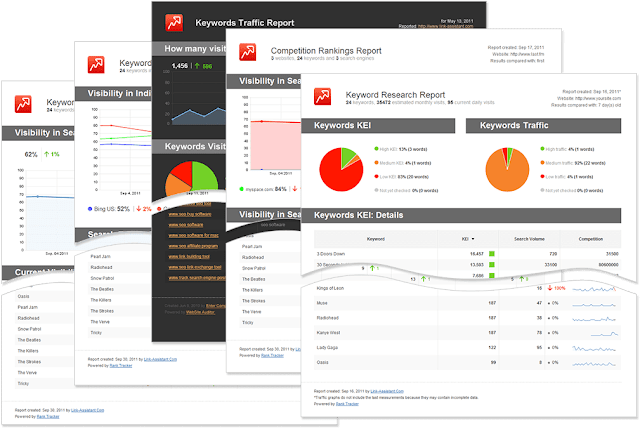Click the green KEI indicator for 3 Doors Down
640x429 pixels.
click(492, 254)
